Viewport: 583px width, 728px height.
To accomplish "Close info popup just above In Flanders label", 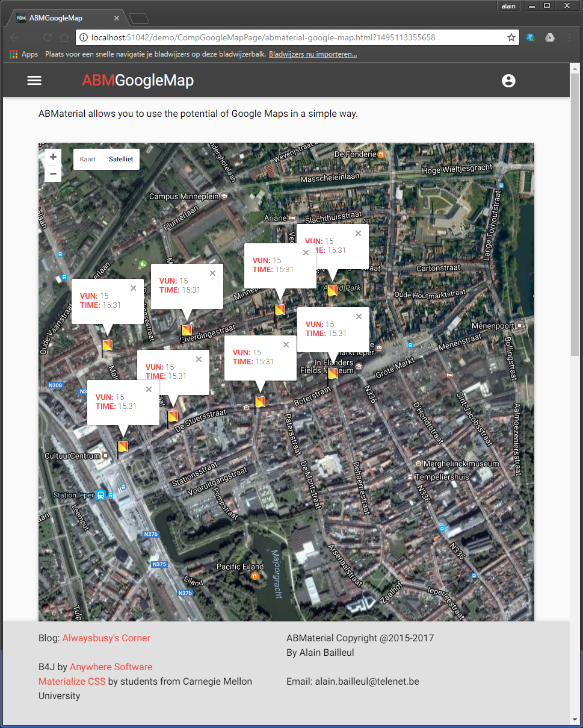I will 359,316.
